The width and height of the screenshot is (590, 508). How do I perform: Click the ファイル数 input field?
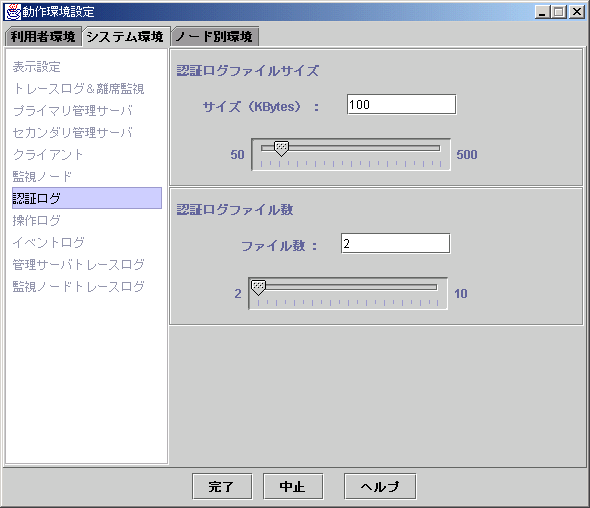(395, 243)
